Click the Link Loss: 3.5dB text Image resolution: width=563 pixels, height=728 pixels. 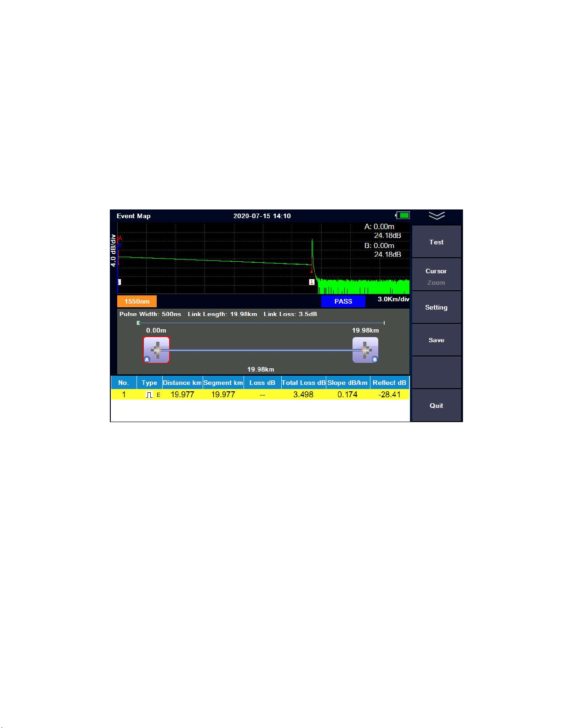pyautogui.click(x=290, y=314)
